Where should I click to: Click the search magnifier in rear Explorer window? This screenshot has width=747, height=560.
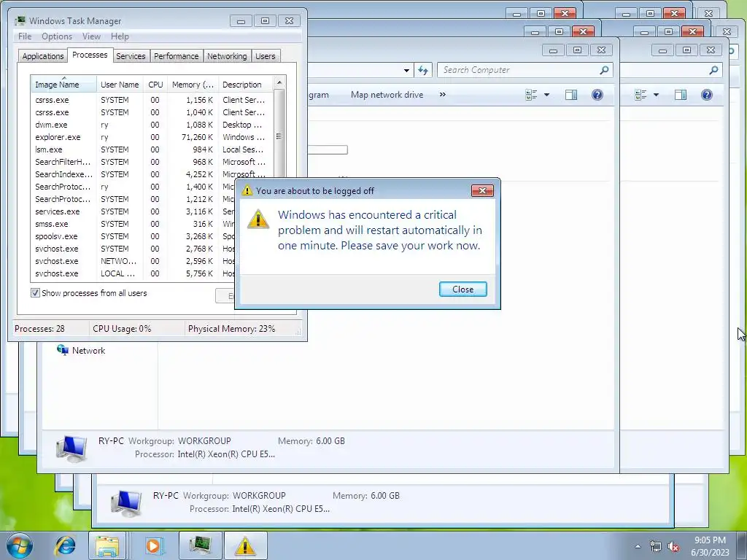pyautogui.click(x=713, y=70)
